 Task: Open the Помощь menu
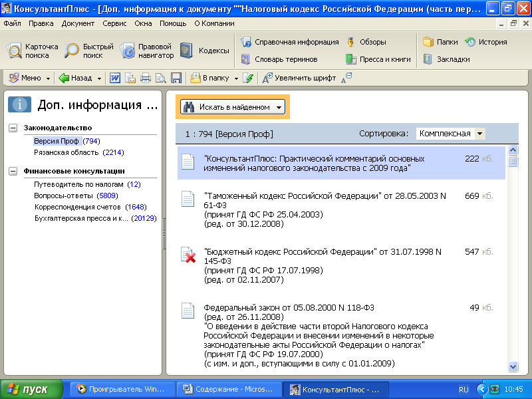coord(173,23)
